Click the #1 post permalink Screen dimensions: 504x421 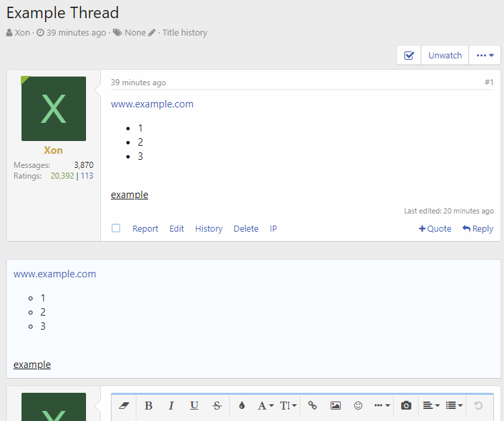[x=489, y=82]
